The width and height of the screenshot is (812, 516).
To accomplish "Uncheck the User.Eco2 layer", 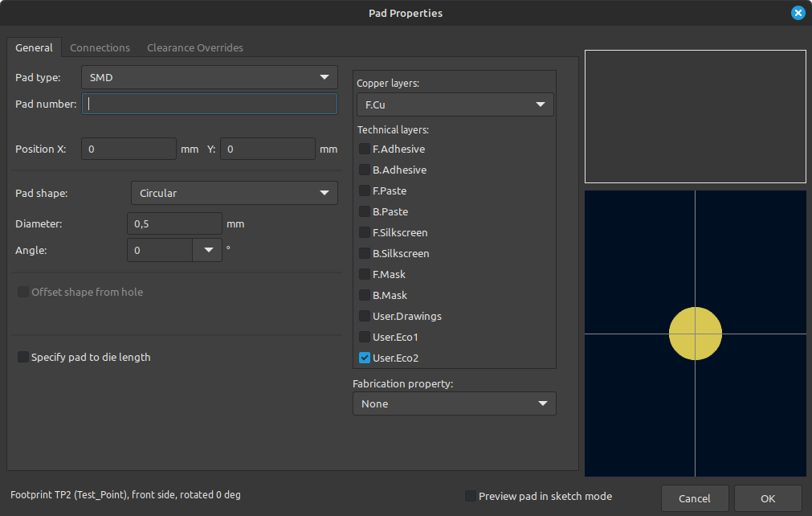I will click(365, 358).
